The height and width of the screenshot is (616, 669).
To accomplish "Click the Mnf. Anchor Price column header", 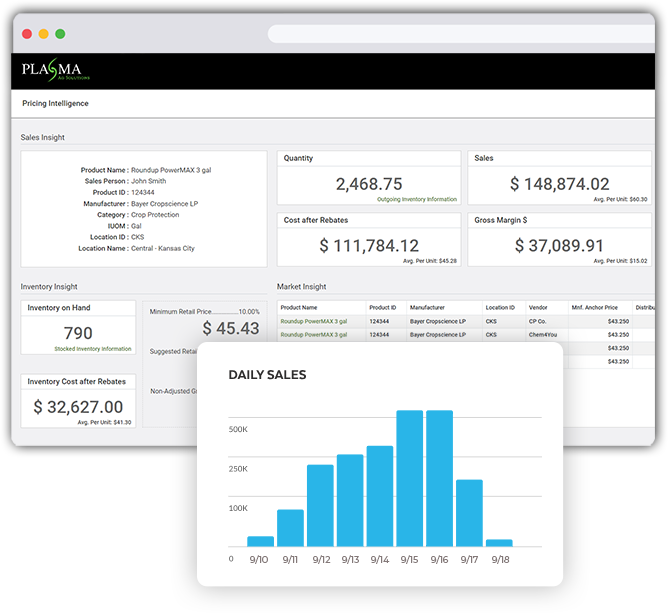I will tap(595, 308).
